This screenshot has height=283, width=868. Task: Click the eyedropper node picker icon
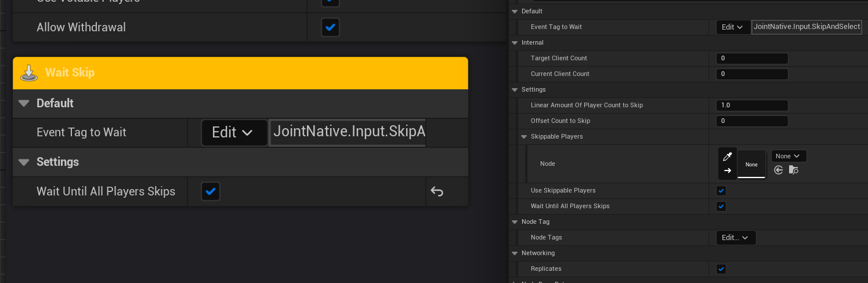[x=728, y=157]
